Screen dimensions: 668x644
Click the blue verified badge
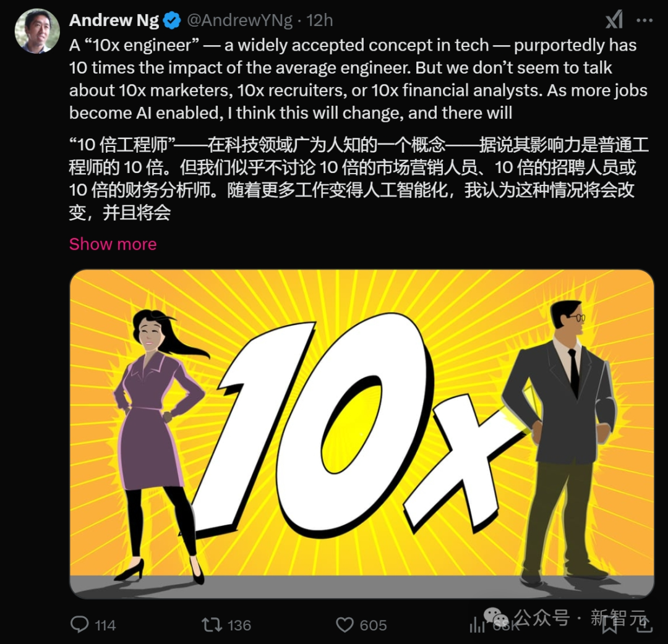172,20
